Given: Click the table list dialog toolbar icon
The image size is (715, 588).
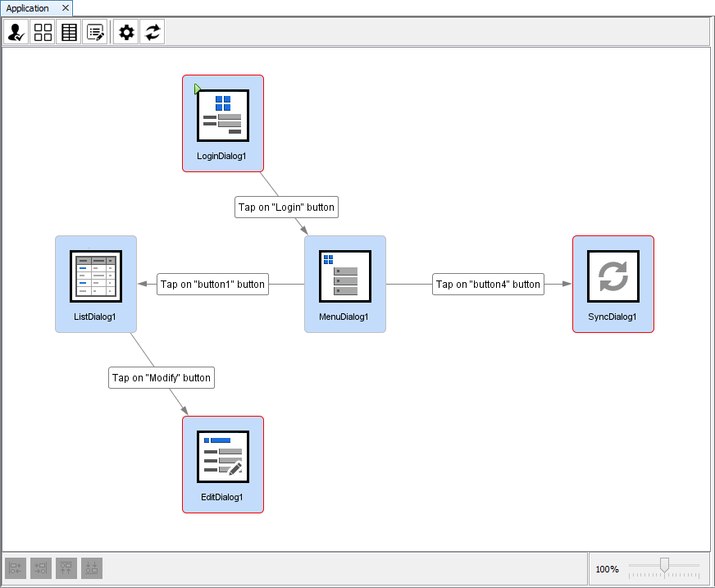Looking at the screenshot, I should 70,32.
